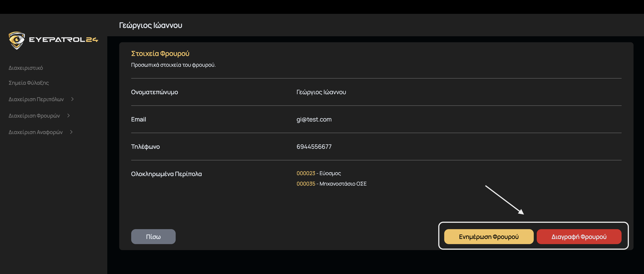Click the red Διαγραφή Φρουρού button
Viewport: 644px width, 274px height.
(579, 236)
